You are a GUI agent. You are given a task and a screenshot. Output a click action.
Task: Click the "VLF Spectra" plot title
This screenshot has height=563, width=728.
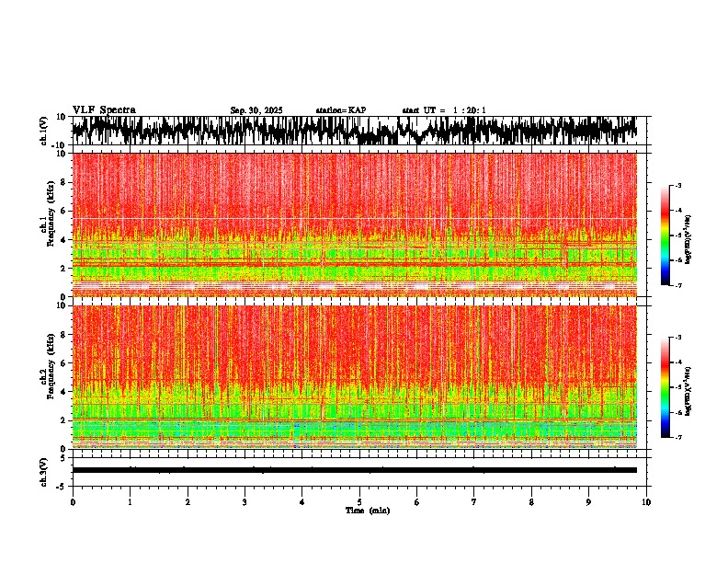point(104,110)
